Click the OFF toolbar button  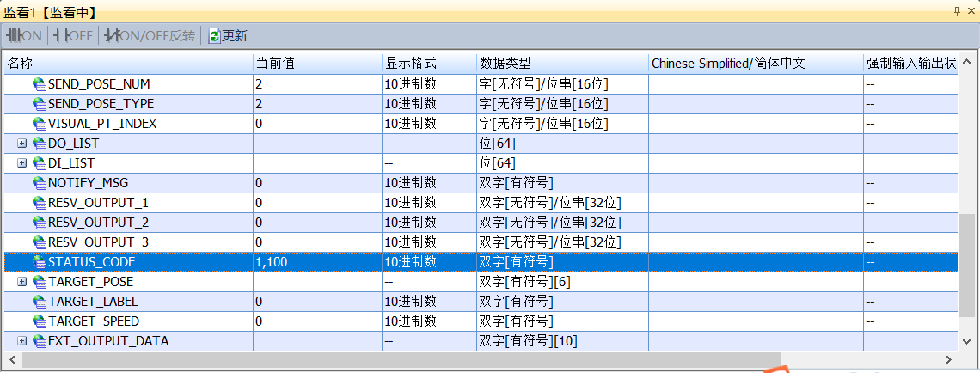coord(73,36)
